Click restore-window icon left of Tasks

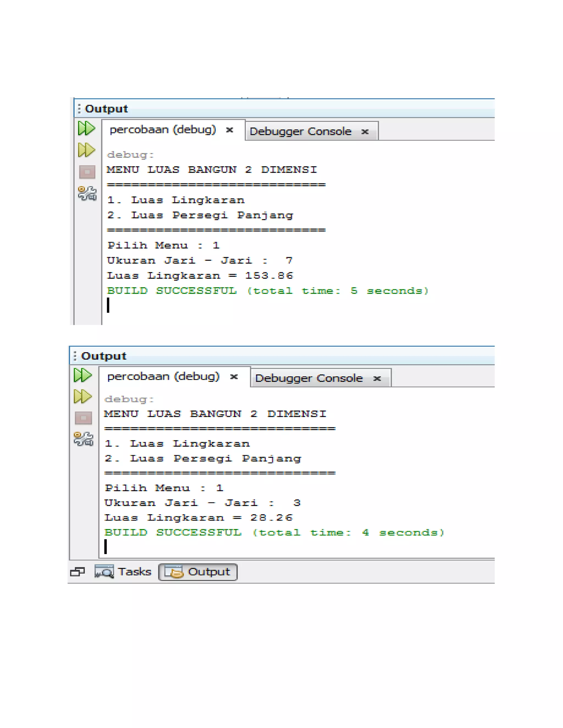point(78,572)
